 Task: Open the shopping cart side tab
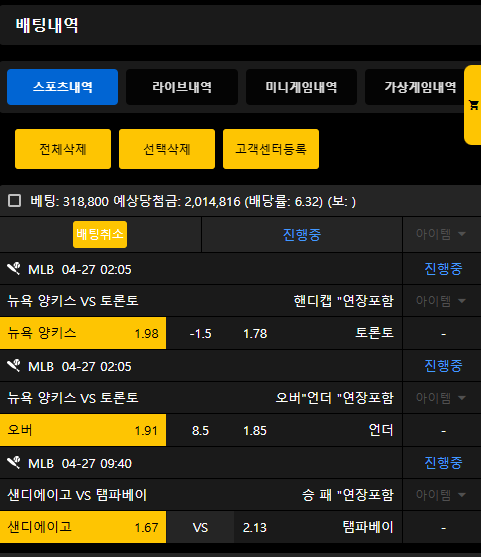coord(473,105)
